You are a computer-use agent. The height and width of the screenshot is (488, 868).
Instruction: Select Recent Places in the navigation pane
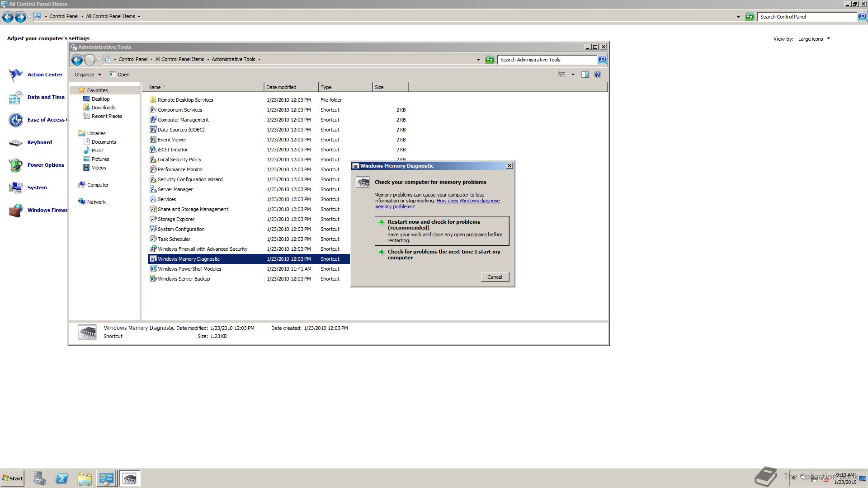click(x=107, y=116)
